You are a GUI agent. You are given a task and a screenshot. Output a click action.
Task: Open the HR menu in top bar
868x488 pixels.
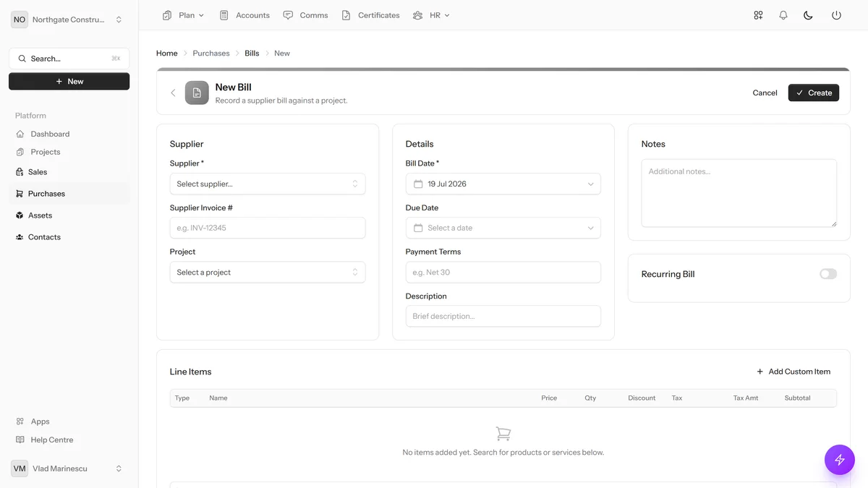431,15
